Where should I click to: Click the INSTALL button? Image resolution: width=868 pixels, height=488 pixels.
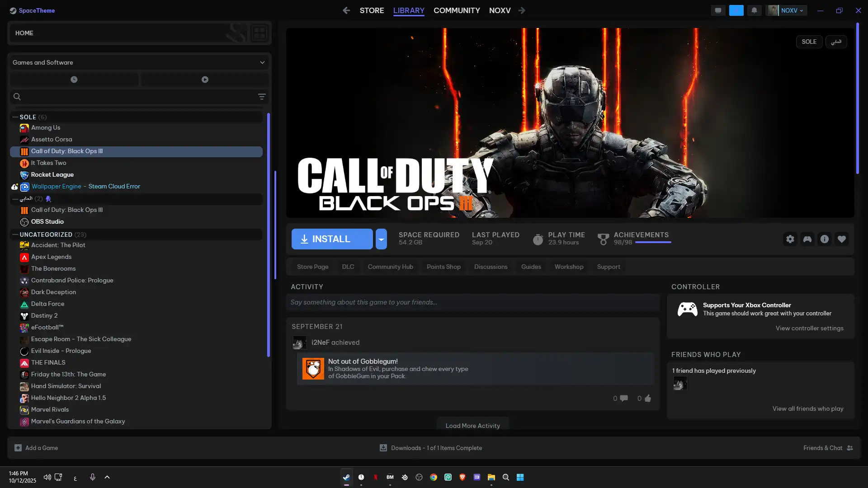pos(332,239)
